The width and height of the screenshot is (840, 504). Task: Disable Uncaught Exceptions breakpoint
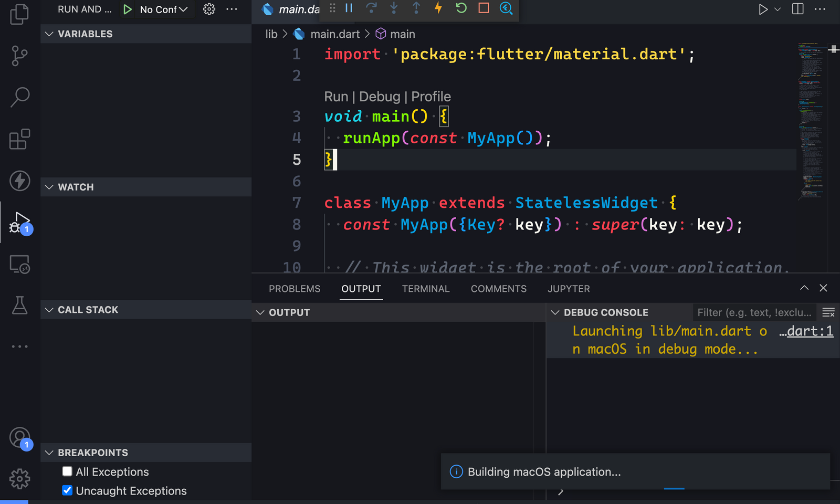point(67,490)
